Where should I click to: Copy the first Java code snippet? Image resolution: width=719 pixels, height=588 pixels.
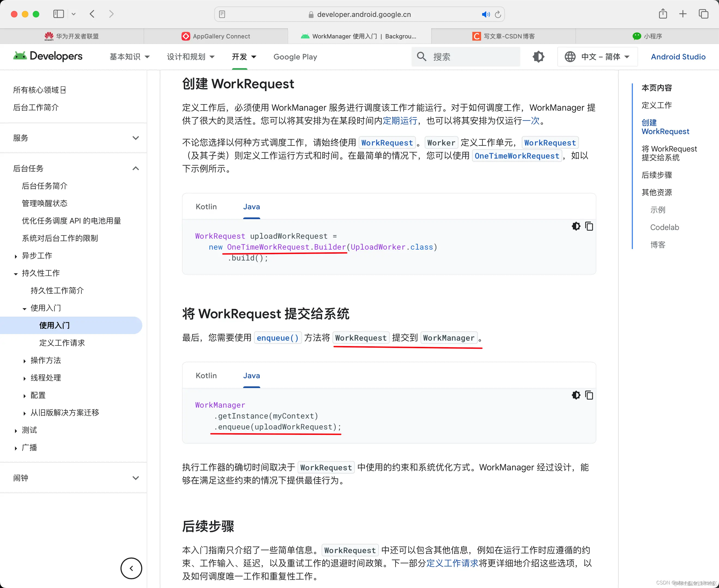click(x=589, y=226)
